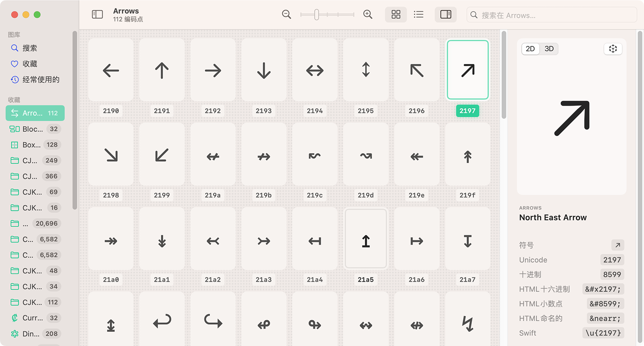Viewport: 644px width, 346px height.
Task: Select the 3D view mode
Action: coord(549,49)
